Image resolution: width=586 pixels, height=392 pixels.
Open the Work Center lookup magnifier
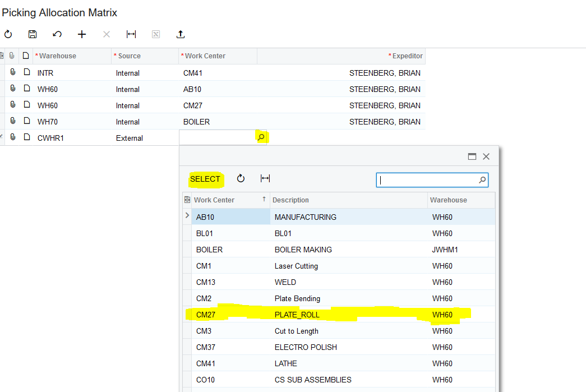(261, 137)
